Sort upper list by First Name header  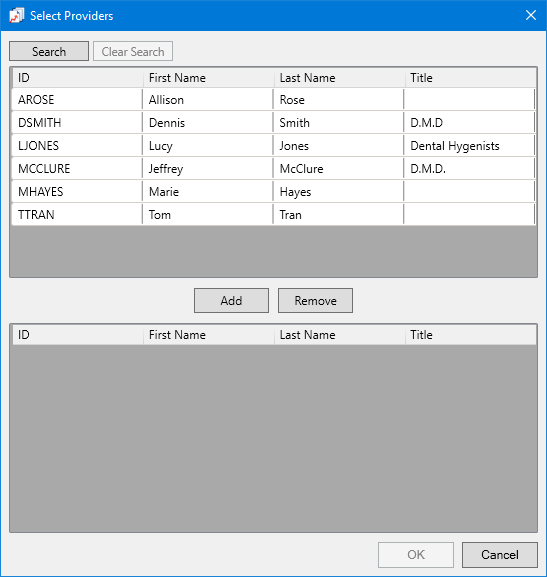point(208,78)
